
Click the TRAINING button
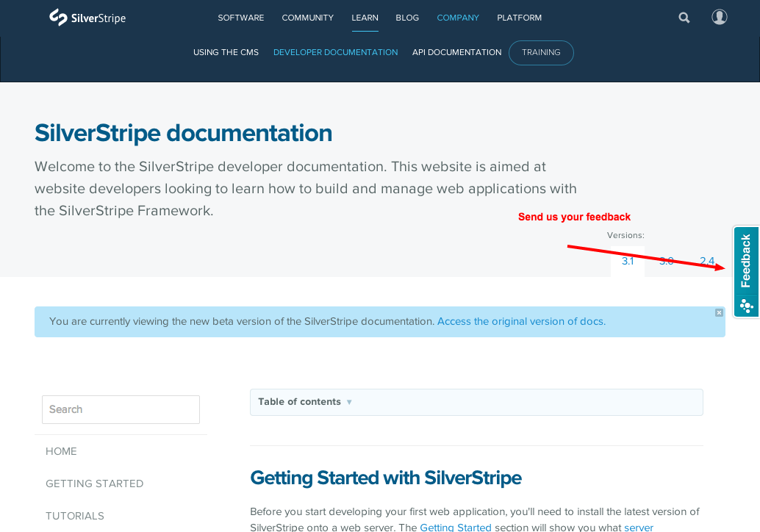point(541,53)
